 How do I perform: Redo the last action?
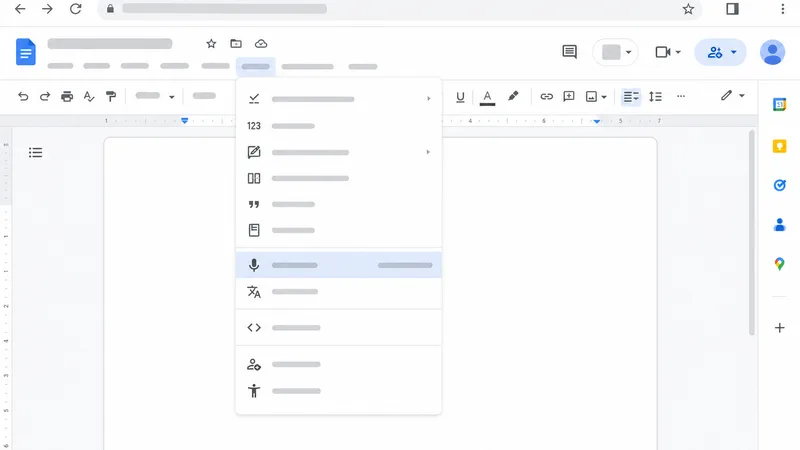45,96
